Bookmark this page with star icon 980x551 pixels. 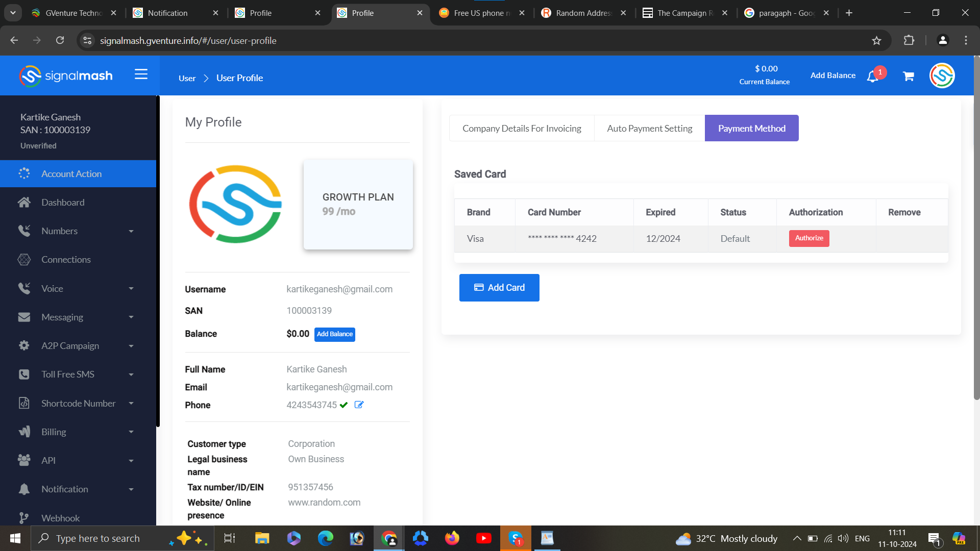point(876,41)
